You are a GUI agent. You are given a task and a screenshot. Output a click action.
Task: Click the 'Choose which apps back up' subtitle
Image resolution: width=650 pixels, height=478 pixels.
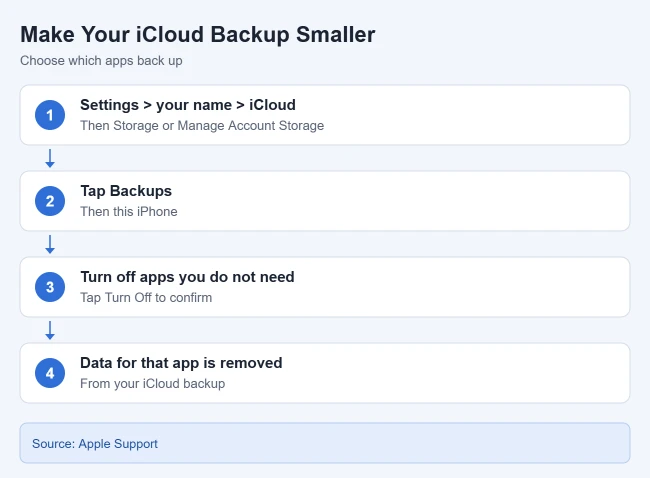101,61
